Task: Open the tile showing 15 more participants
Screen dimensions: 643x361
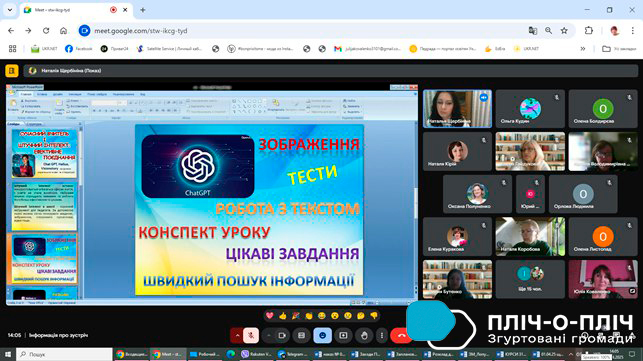Action: (x=530, y=279)
